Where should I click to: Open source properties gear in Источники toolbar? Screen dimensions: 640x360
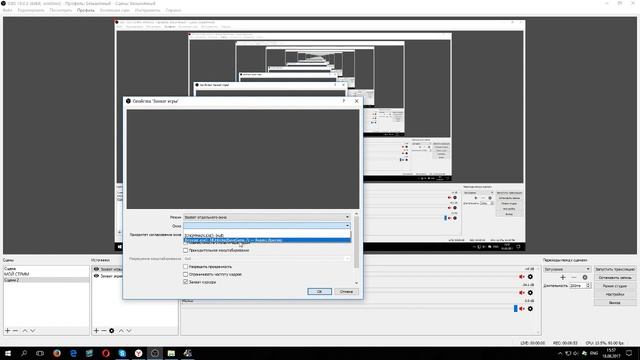(x=111, y=331)
